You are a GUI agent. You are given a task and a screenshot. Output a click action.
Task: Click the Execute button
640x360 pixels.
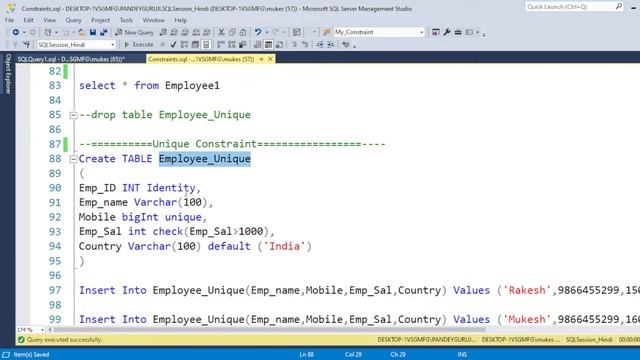pos(139,44)
